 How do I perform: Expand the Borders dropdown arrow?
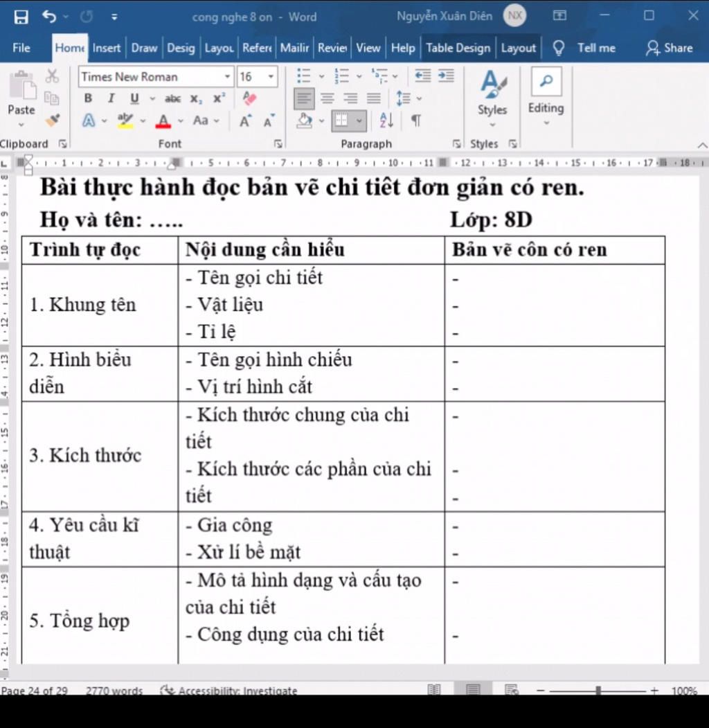tap(359, 121)
